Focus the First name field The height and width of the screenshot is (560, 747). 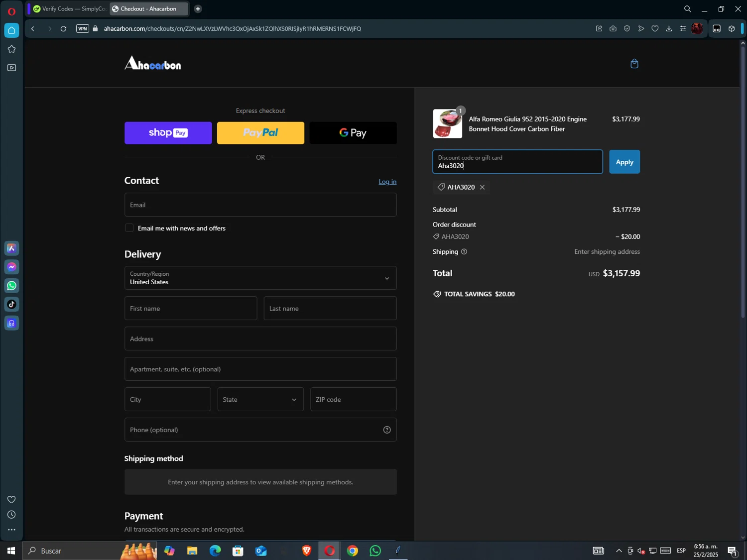(191, 309)
